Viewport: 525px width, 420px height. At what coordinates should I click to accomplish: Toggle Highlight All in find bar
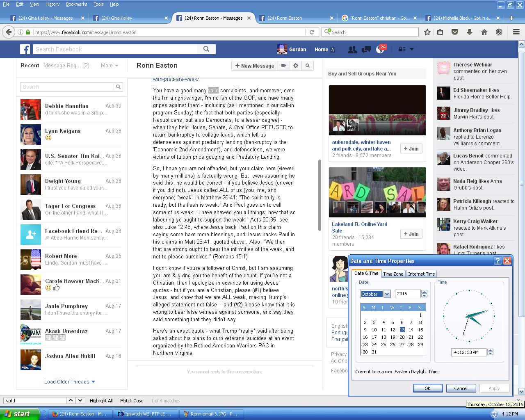[101, 401]
